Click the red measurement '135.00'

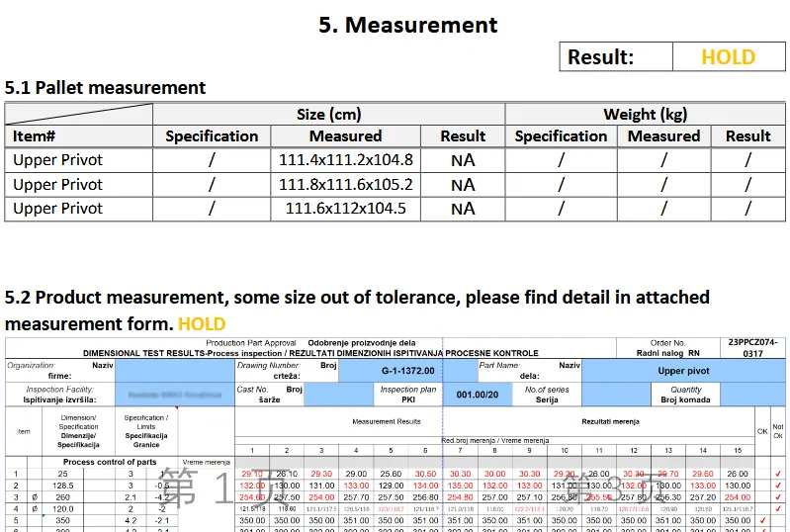[x=460, y=486]
